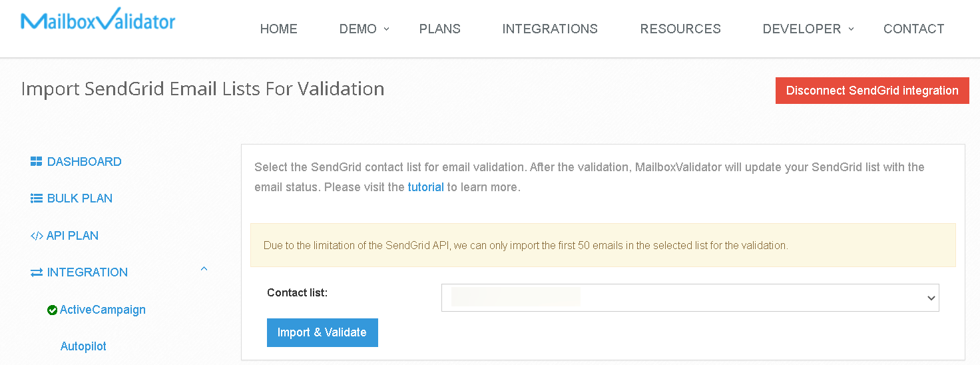980x365 pixels.
Task: Open the tutorial link
Action: (x=425, y=187)
